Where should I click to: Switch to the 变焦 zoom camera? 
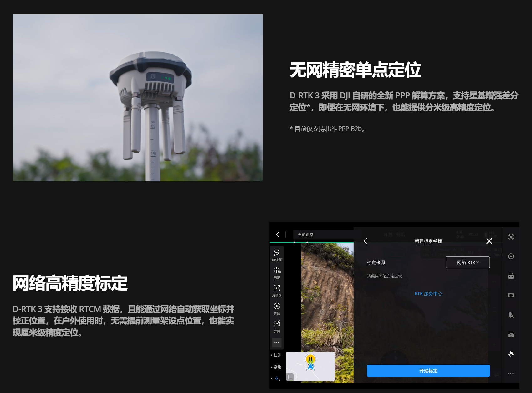277,367
